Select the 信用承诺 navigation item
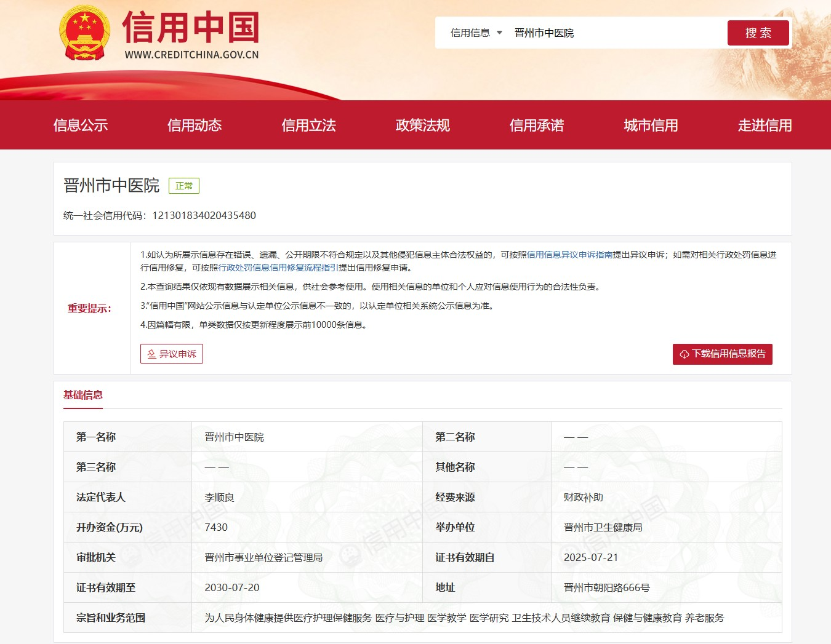This screenshot has width=831, height=644. (536, 125)
